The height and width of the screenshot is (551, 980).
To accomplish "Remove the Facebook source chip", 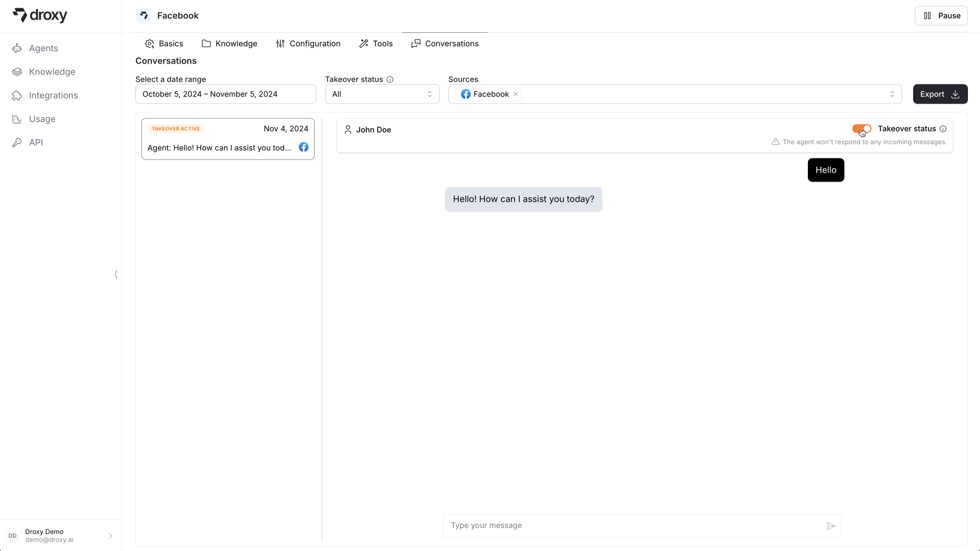I will 516,94.
